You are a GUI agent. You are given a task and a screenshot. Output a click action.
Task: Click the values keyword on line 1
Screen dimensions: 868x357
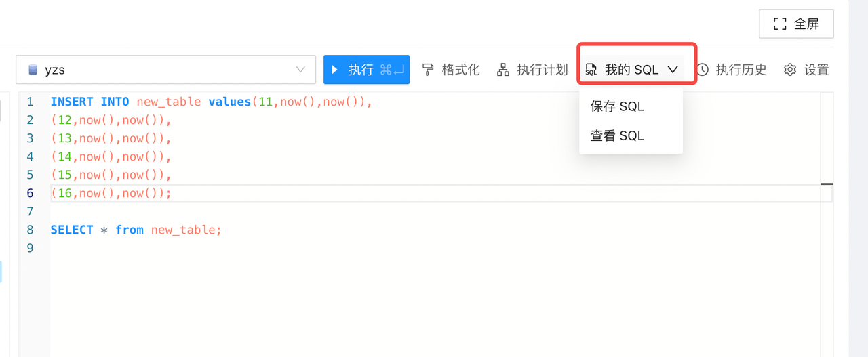tap(229, 102)
